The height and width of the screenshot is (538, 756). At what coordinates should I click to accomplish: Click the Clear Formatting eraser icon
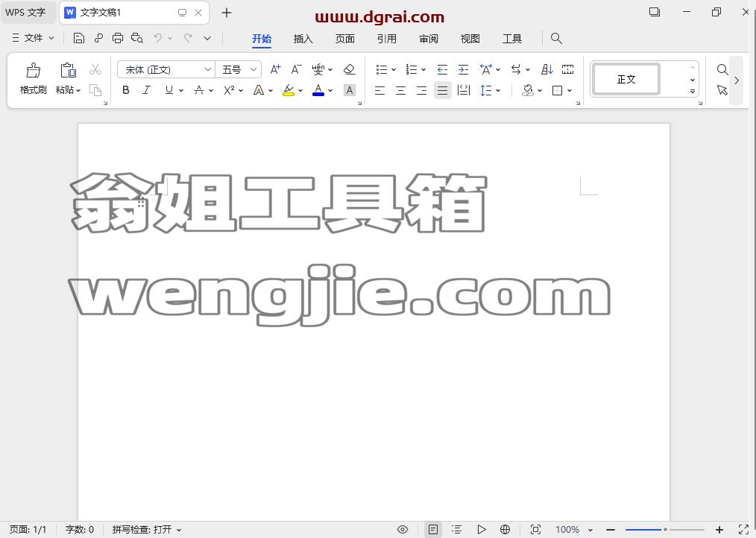[x=350, y=69]
